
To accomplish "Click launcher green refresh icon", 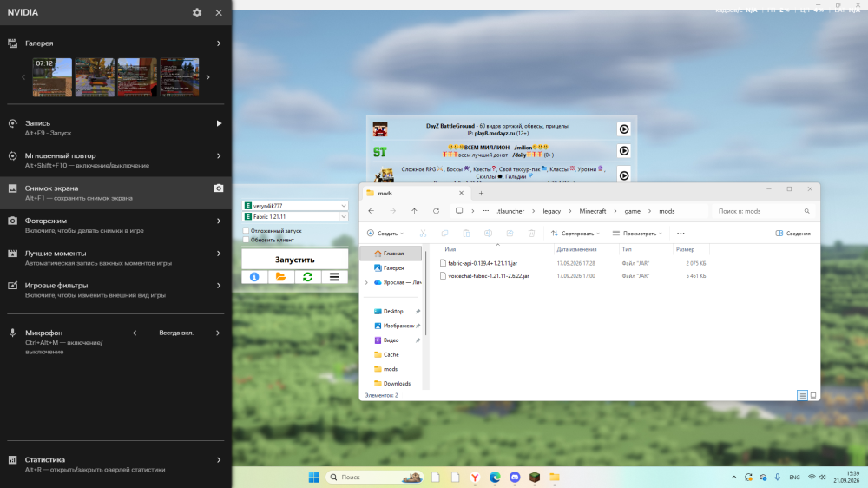I will click(x=308, y=277).
